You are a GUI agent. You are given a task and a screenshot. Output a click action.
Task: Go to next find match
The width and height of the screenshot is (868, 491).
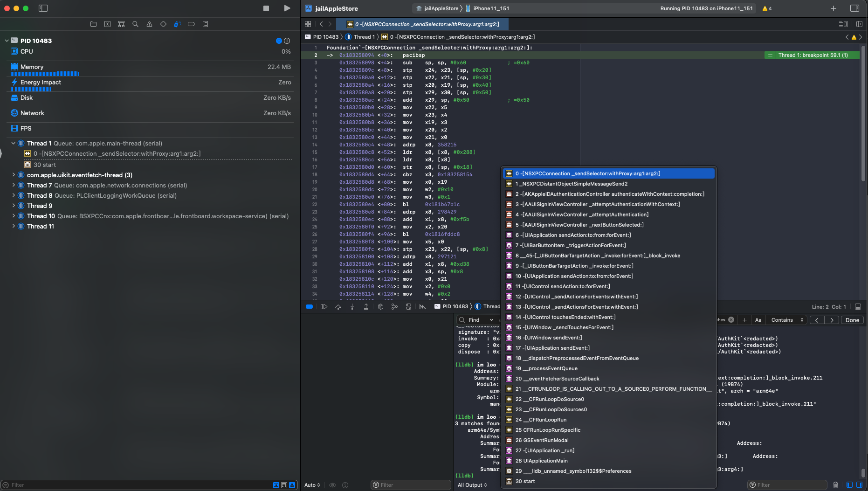click(x=832, y=320)
